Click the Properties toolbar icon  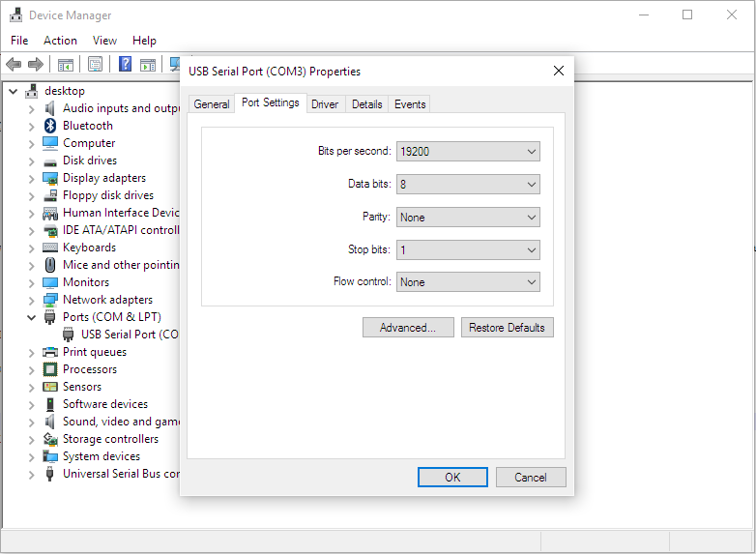(x=95, y=64)
